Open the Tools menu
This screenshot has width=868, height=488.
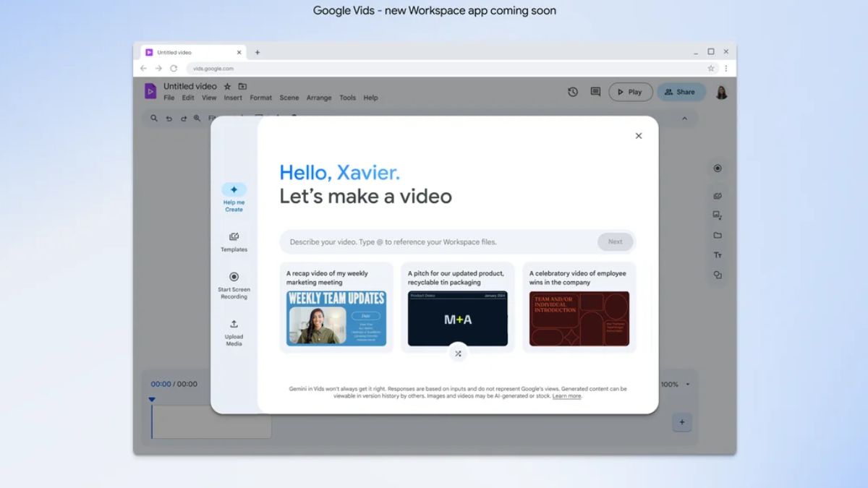[348, 98]
